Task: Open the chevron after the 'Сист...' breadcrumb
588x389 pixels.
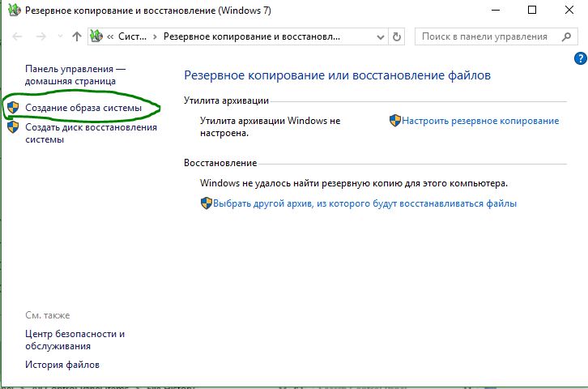Action: coord(155,36)
